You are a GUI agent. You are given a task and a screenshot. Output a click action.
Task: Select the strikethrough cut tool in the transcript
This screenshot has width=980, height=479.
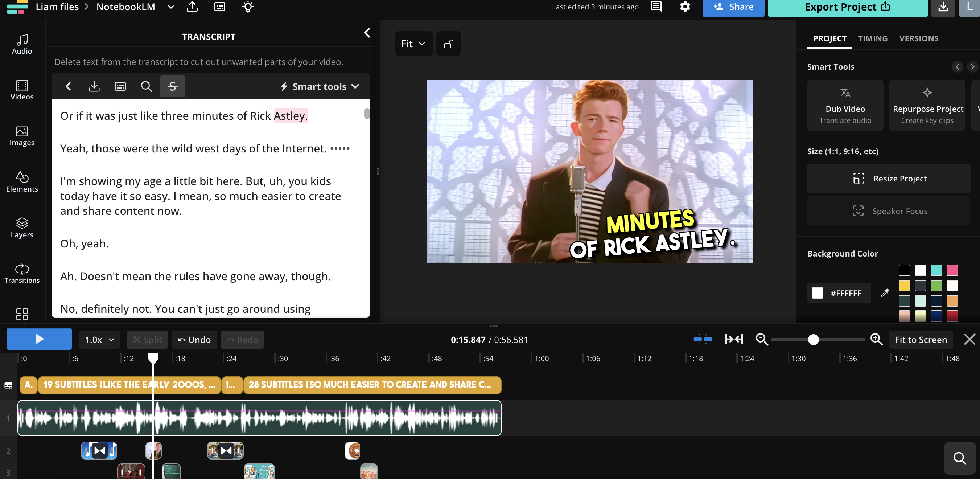pos(172,86)
